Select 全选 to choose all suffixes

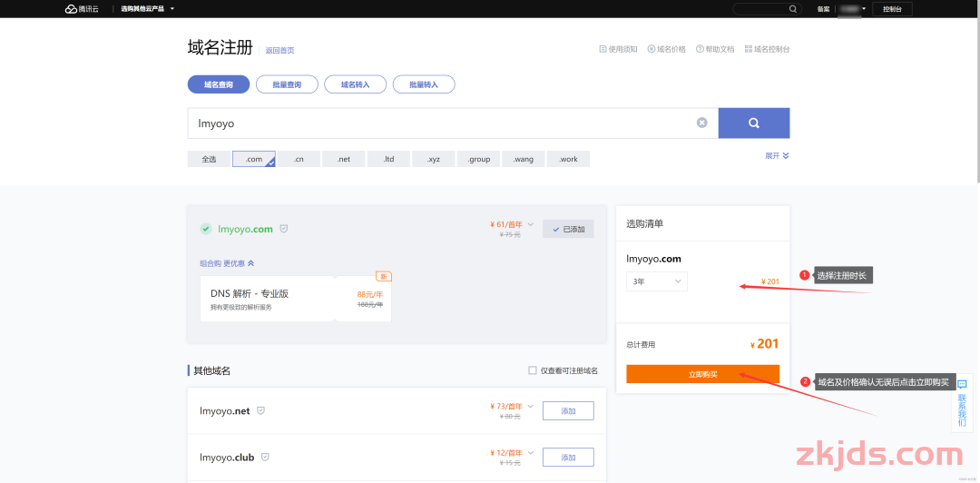[209, 159]
